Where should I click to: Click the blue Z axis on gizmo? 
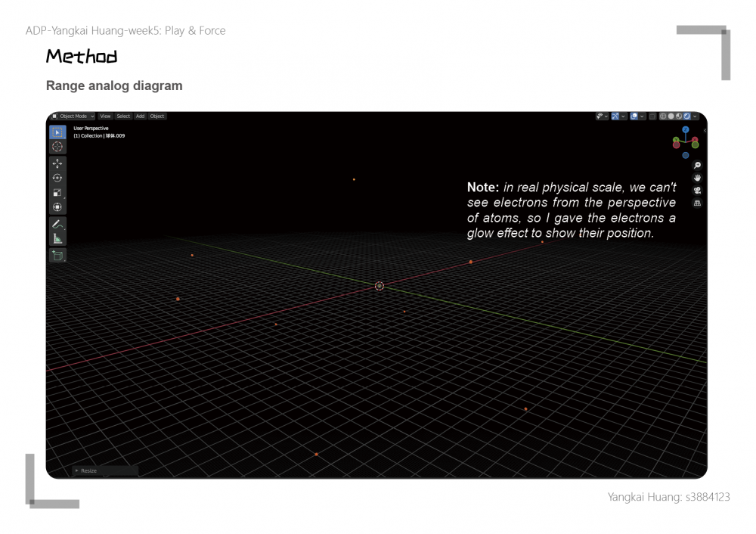click(x=686, y=130)
